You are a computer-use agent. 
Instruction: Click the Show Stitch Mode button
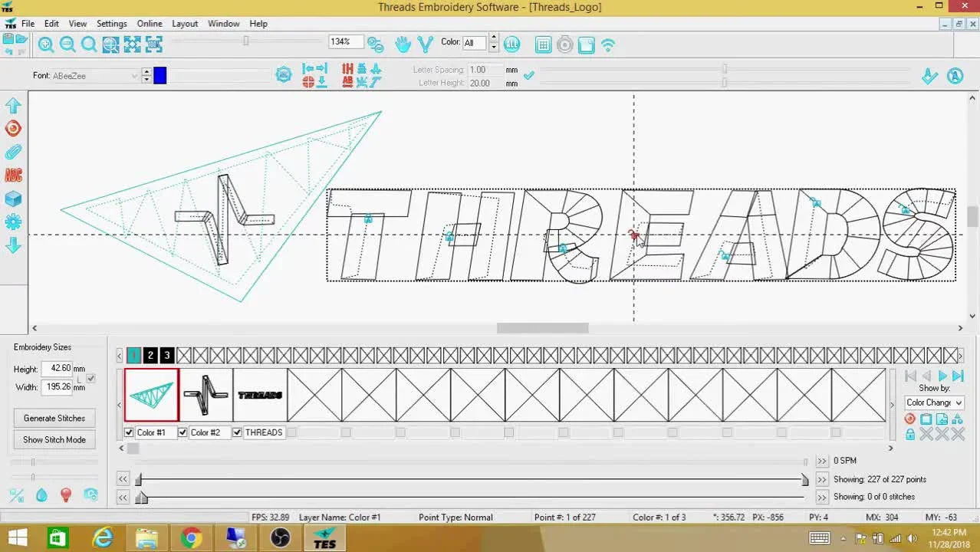(54, 439)
